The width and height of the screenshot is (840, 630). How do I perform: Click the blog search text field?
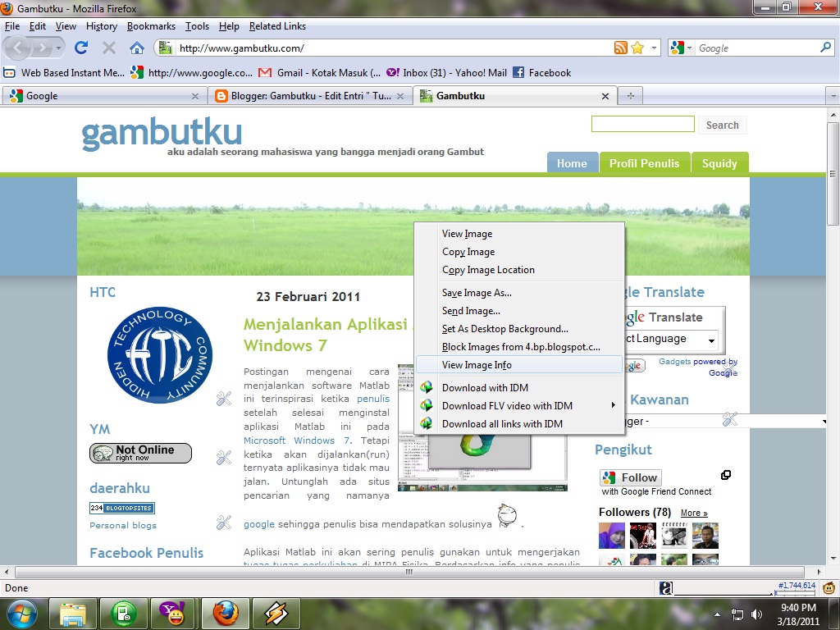[x=643, y=125]
